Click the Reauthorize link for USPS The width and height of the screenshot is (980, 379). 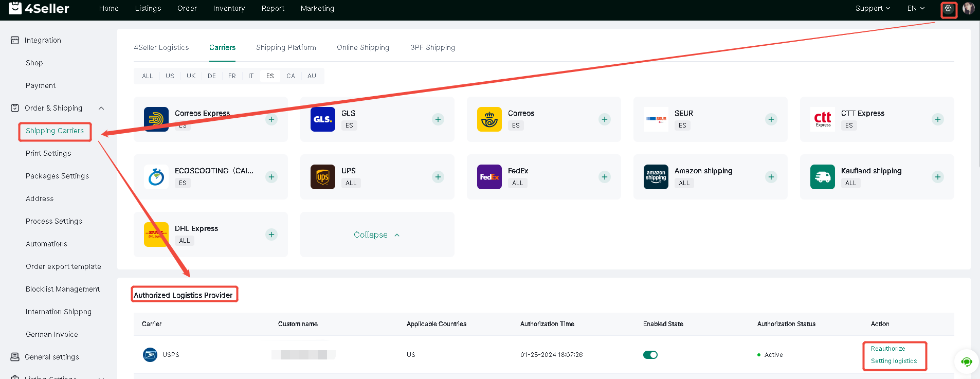pos(888,349)
